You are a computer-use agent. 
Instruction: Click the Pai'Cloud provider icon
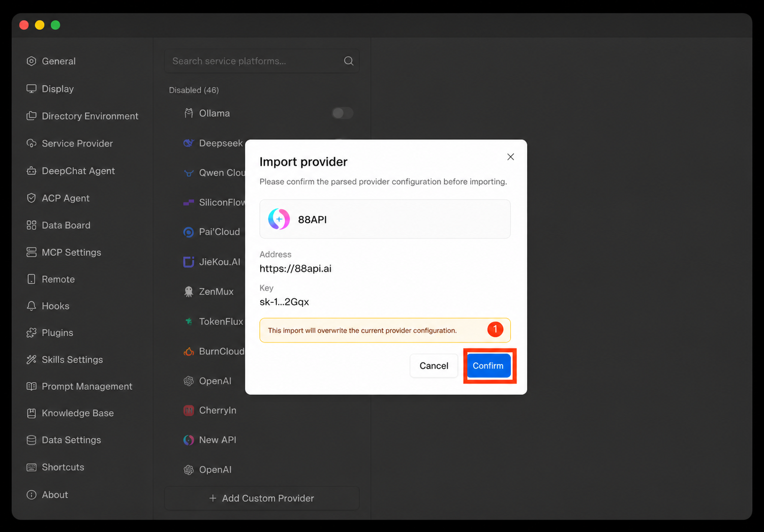click(x=189, y=232)
